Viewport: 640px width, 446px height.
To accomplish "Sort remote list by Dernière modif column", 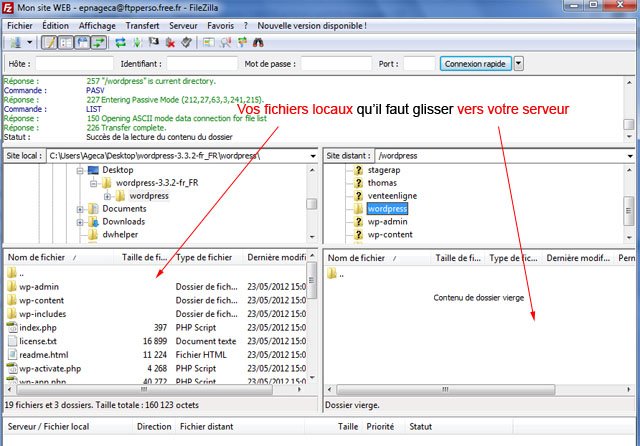I will coord(578,258).
